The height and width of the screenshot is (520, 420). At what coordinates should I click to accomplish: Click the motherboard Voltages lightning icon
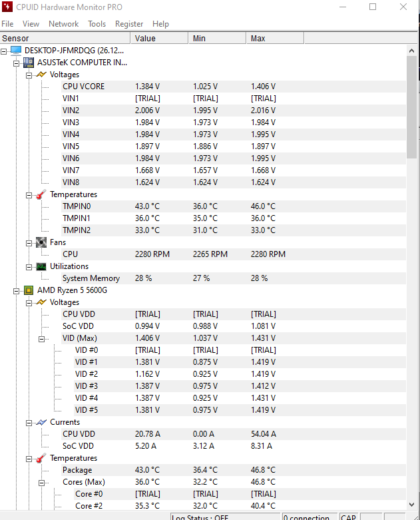[x=41, y=75]
